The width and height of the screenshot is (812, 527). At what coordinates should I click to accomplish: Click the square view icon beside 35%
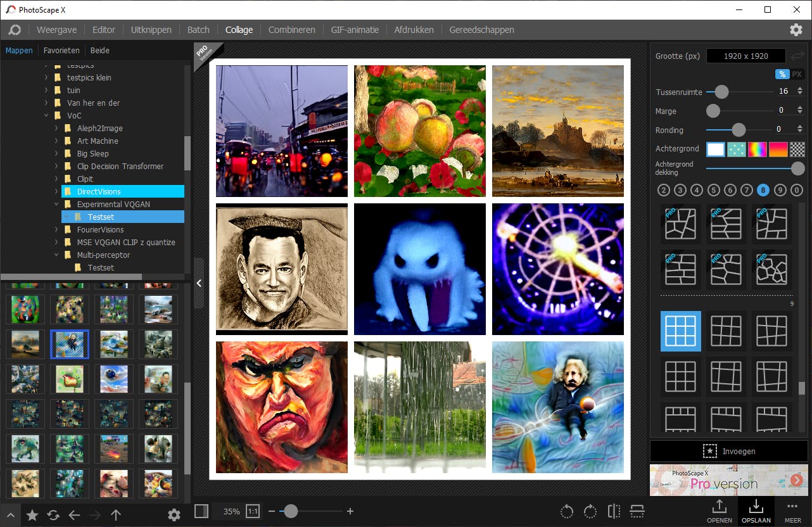(201, 511)
